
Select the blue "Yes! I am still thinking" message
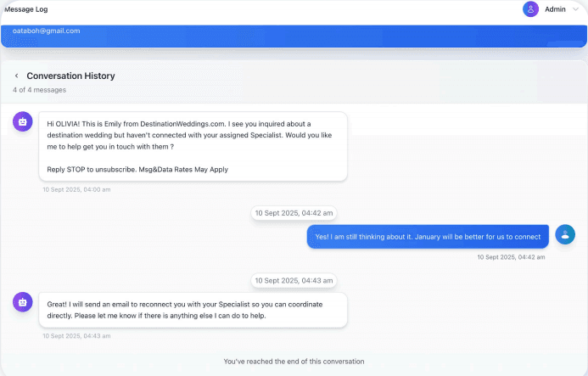point(428,237)
